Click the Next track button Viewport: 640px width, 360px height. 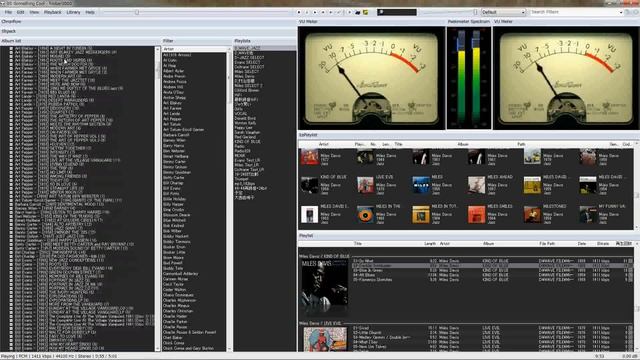tap(331, 12)
